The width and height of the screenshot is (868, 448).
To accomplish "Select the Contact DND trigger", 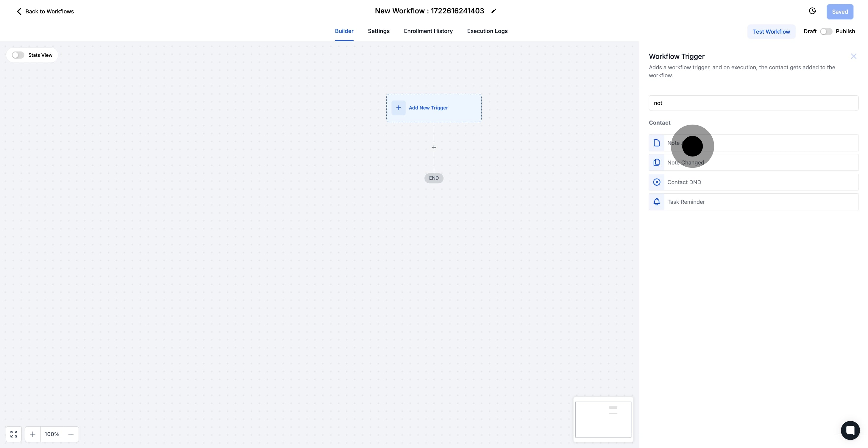I will coord(753,182).
